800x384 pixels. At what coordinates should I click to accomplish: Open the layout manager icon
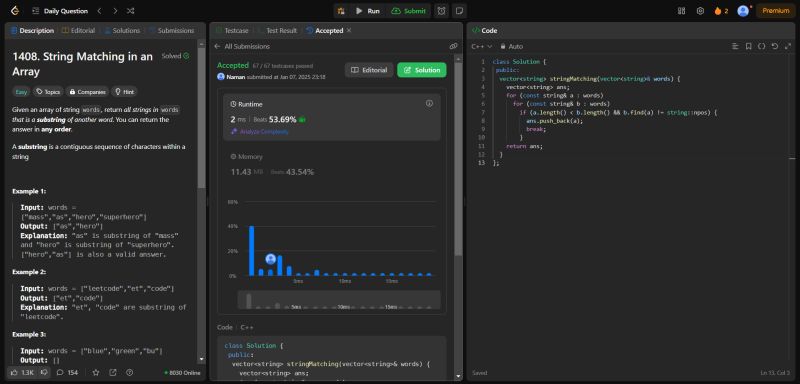click(x=681, y=11)
